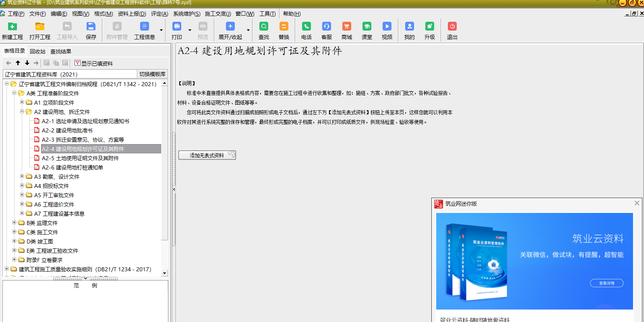This screenshot has height=322, width=644.
Task: Expand the A4 招投标文件 folder
Action: 22,186
